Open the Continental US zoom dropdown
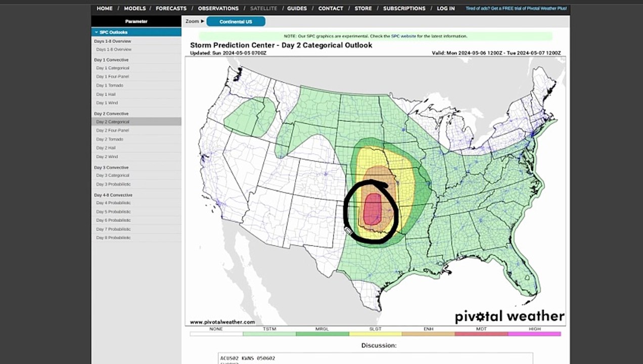This screenshot has width=643, height=364. point(236,22)
